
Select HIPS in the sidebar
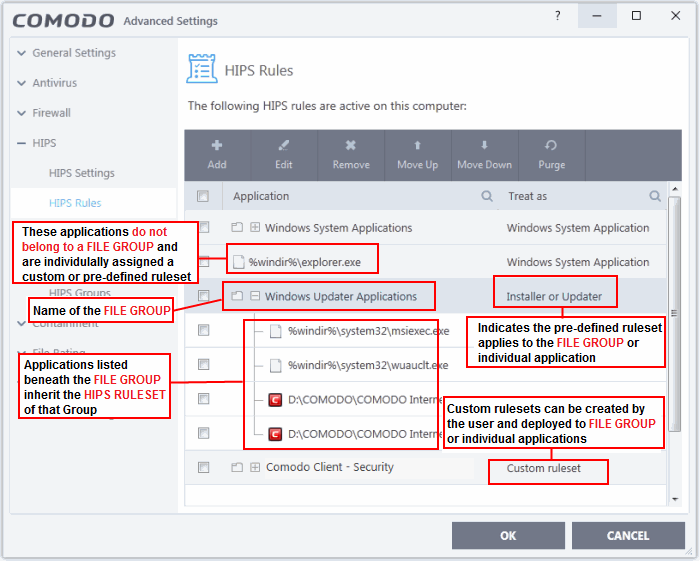(x=44, y=143)
